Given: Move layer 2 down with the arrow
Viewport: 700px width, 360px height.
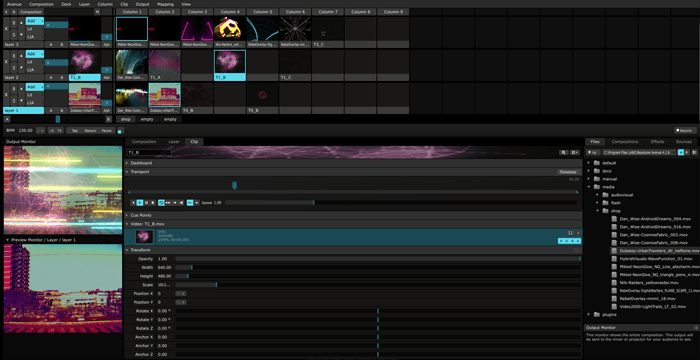Looking at the screenshot, I should [21, 67].
